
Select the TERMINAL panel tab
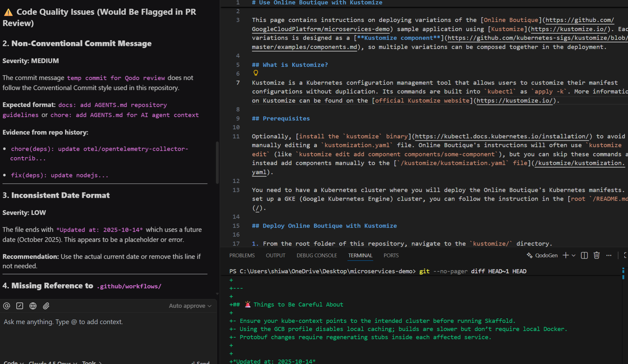[360, 256]
